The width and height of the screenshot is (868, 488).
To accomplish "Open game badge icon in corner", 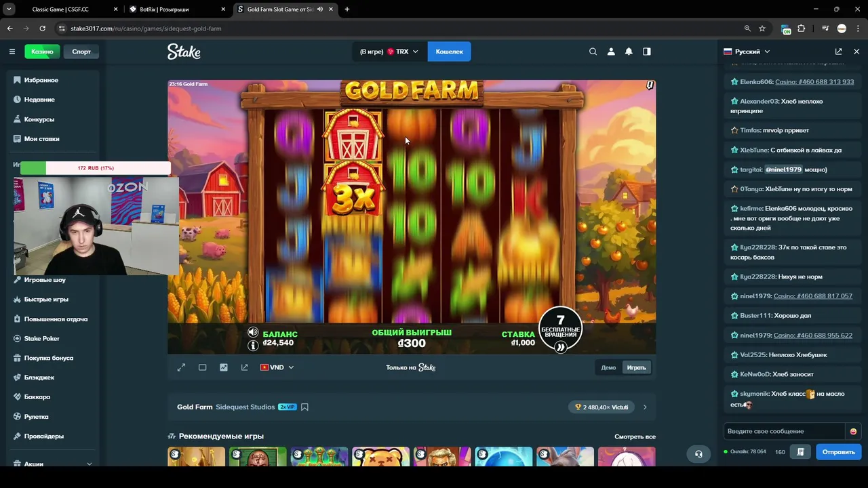I will (x=650, y=85).
